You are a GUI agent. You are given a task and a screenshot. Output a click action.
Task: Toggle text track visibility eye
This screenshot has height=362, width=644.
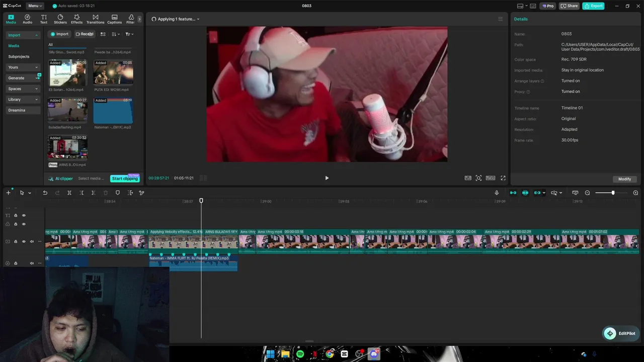(x=24, y=215)
